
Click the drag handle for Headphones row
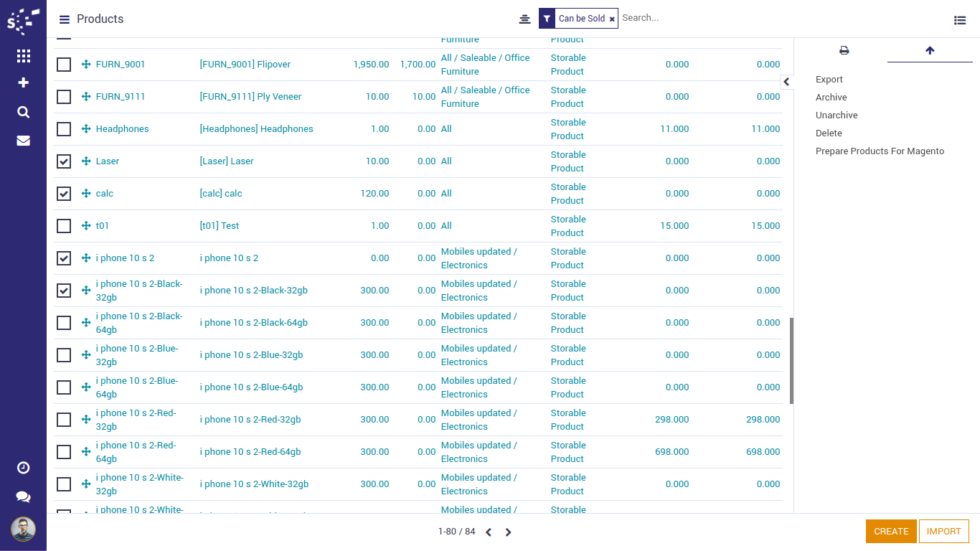tap(86, 129)
